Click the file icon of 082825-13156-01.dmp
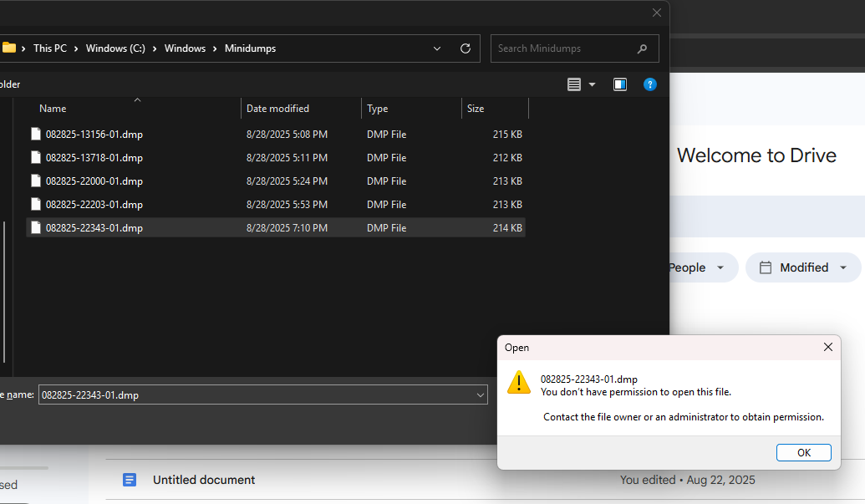 click(36, 134)
